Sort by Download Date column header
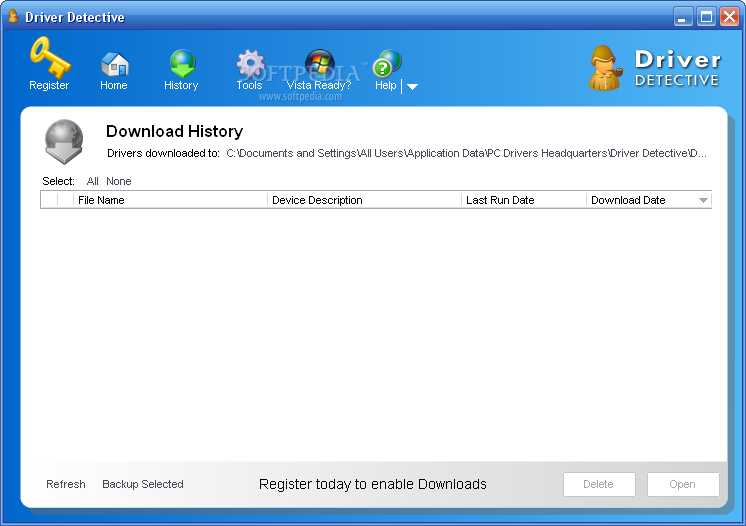 click(x=649, y=200)
